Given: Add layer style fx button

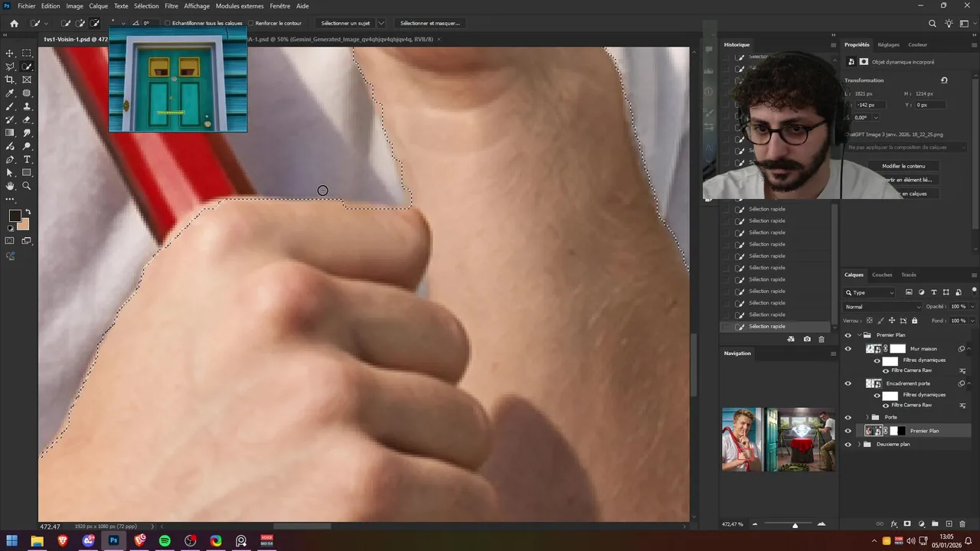Looking at the screenshot, I should [893, 524].
